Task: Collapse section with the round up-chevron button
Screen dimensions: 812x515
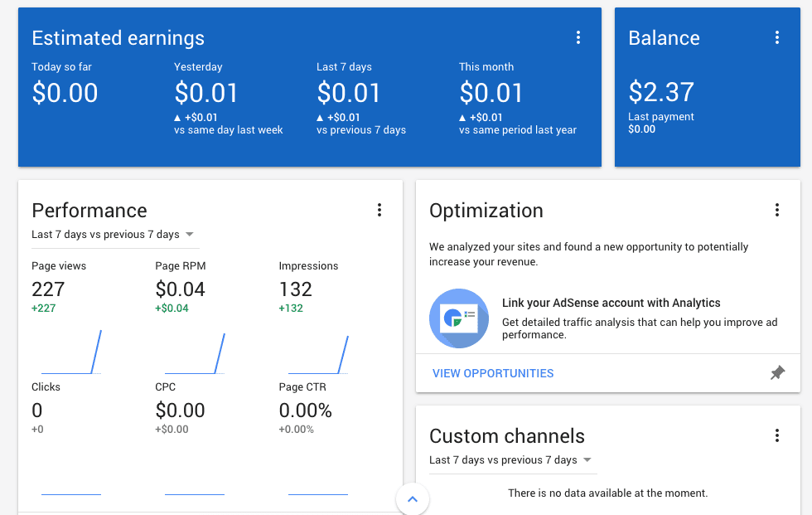Action: (413, 499)
